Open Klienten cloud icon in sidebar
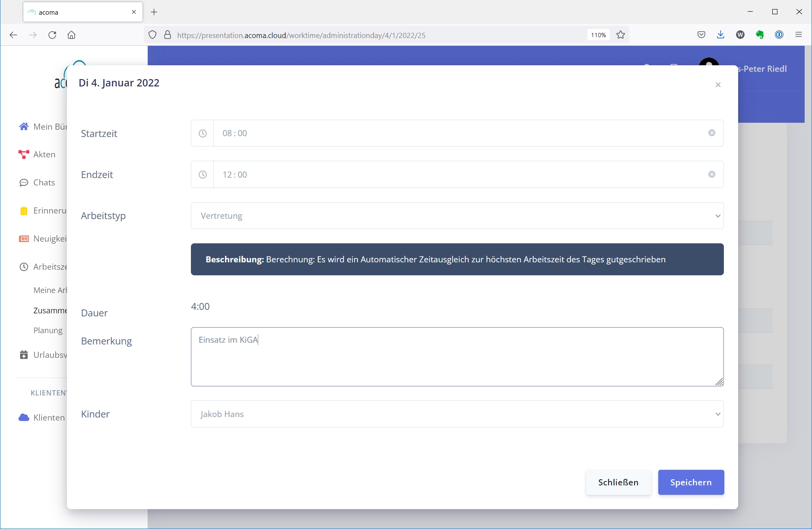Viewport: 812px width, 529px height. (x=24, y=417)
